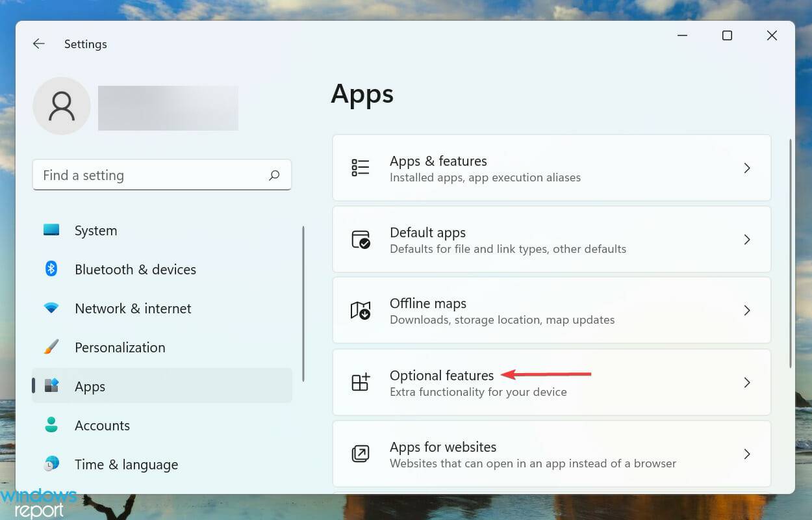
Task: Click the Accounts sidebar icon
Action: pos(53,425)
